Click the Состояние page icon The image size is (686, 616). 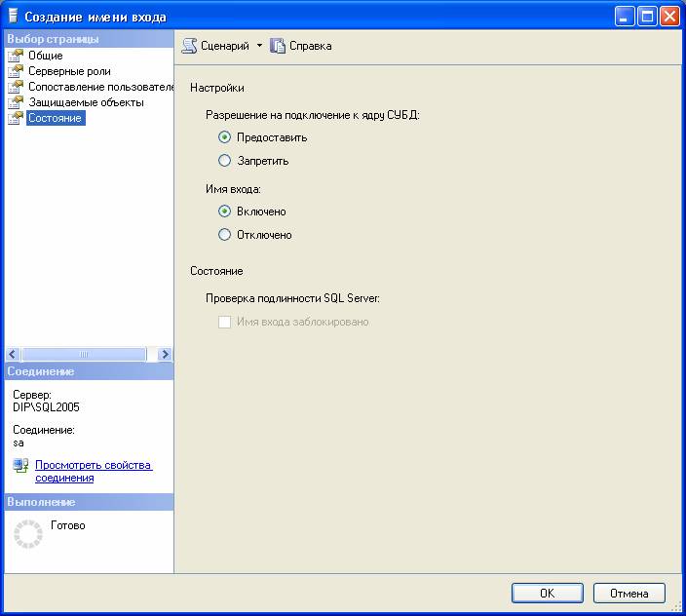[x=16, y=118]
